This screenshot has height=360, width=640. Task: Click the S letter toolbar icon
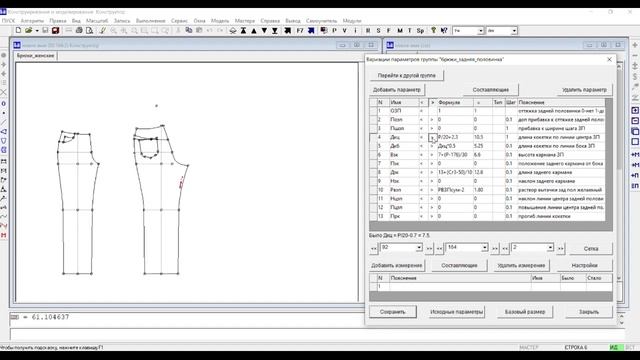[378, 31]
